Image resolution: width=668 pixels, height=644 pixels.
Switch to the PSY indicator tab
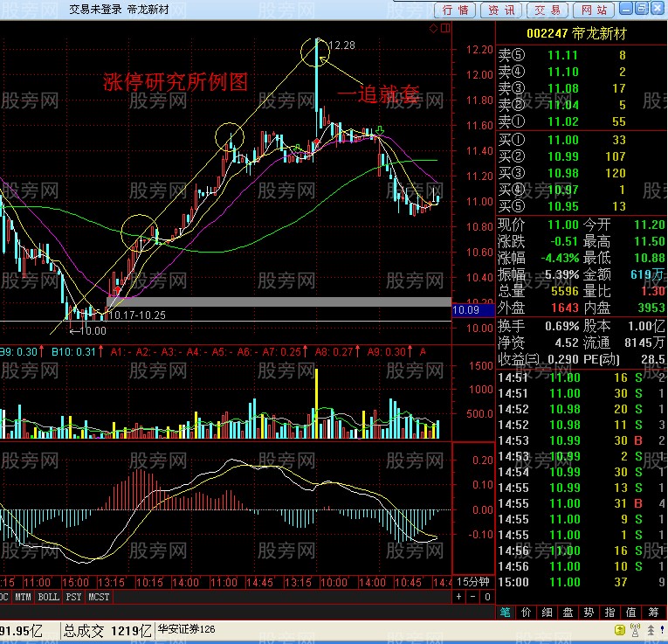pos(73,597)
